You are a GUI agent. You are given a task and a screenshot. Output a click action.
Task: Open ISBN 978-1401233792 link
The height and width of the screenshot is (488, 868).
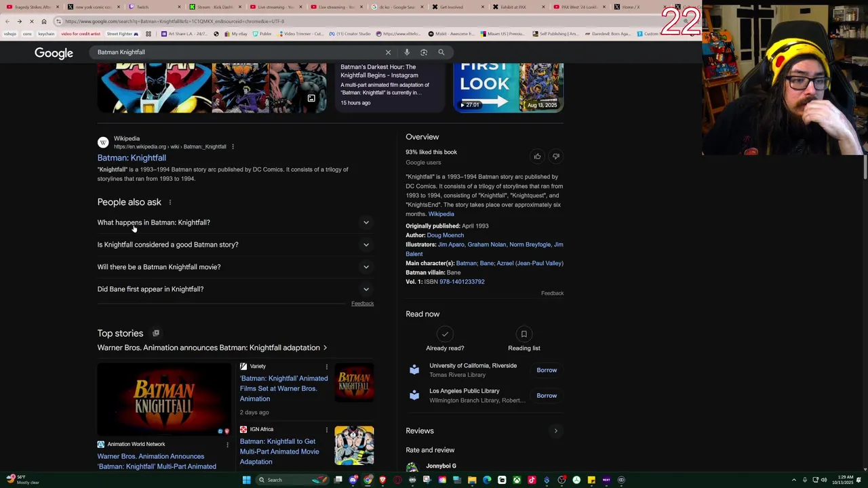pyautogui.click(x=462, y=282)
